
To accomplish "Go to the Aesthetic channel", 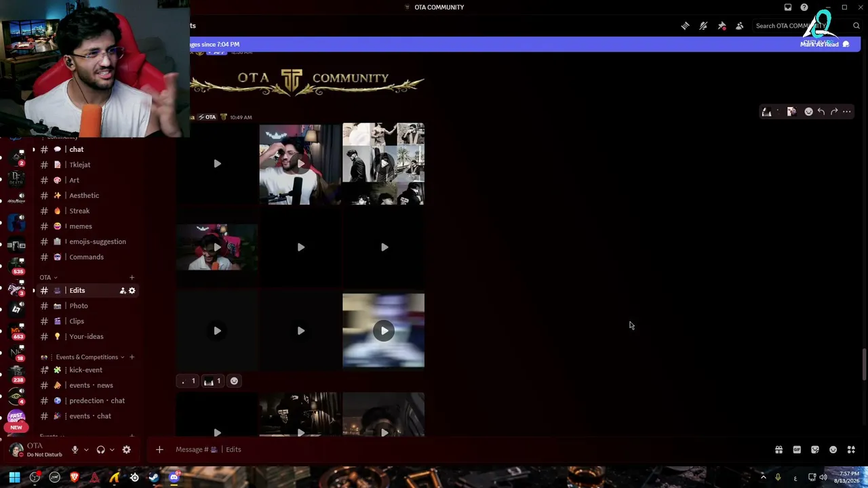I will (x=87, y=195).
